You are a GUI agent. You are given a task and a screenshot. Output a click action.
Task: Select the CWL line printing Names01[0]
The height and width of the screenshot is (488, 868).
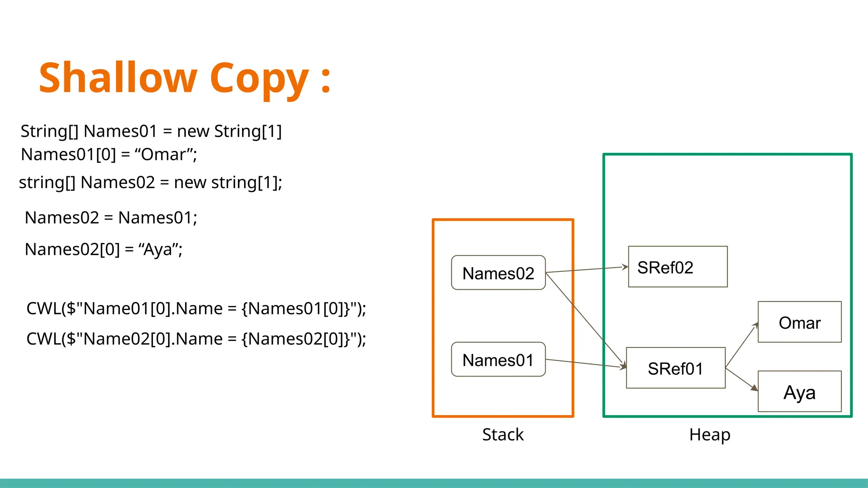[196, 308]
